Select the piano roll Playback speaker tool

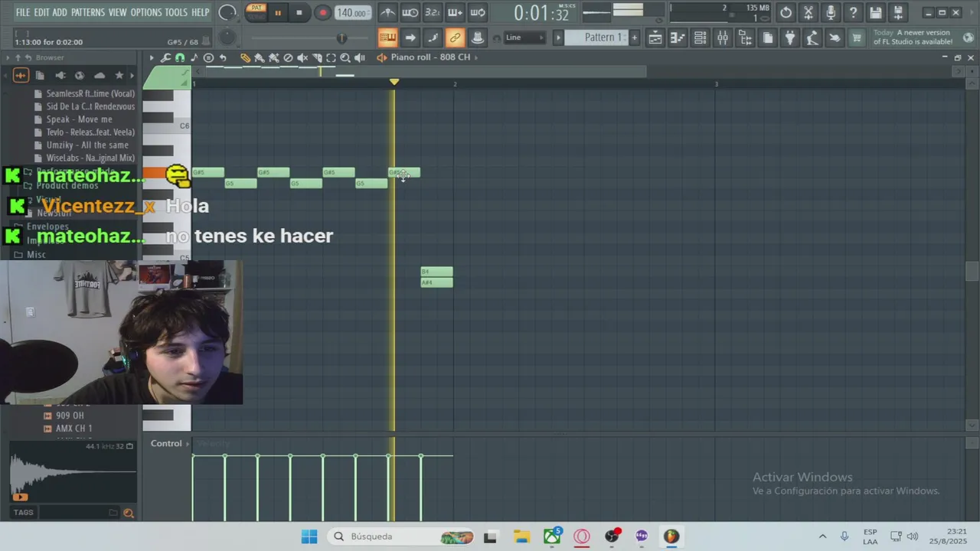click(x=360, y=57)
